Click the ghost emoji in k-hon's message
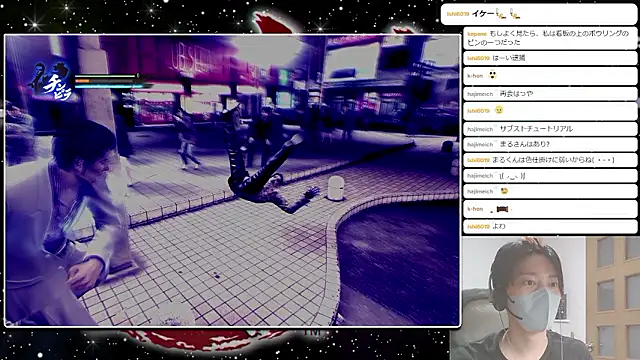 (492, 75)
